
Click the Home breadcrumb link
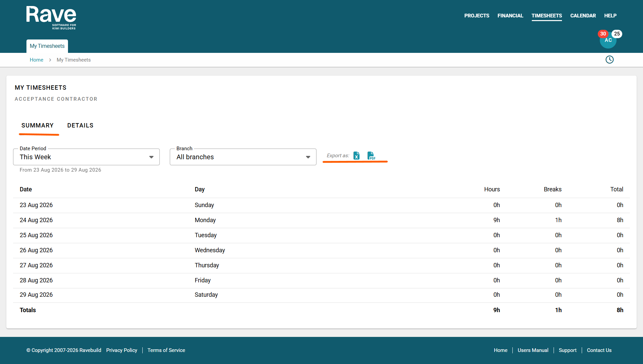(37, 60)
